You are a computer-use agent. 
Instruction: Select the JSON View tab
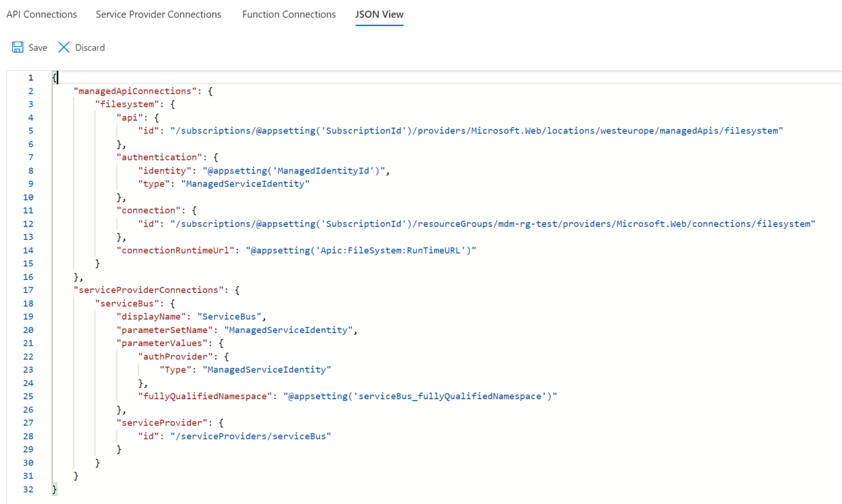[379, 14]
